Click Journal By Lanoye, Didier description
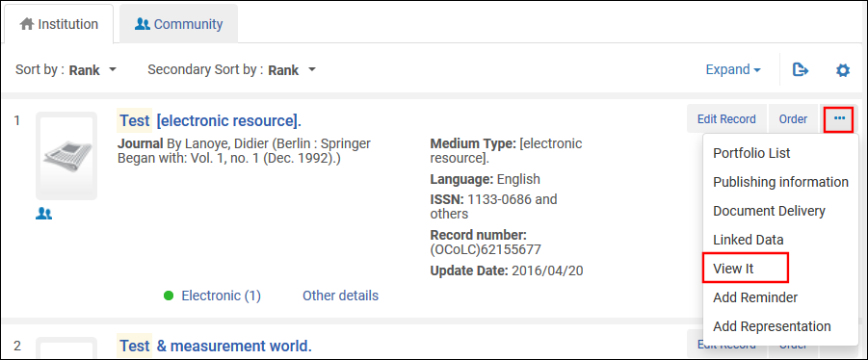This screenshot has width=868, height=360. tap(244, 151)
